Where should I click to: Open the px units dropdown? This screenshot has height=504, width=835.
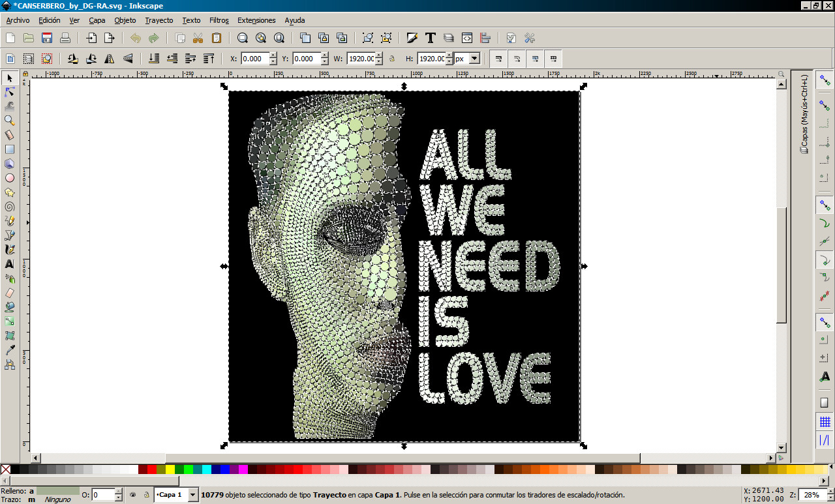tap(474, 59)
